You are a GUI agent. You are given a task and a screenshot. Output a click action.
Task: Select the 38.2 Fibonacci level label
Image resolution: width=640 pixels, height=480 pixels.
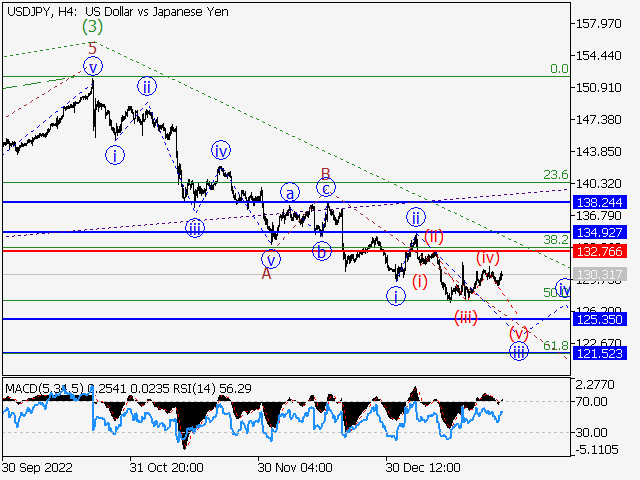[x=556, y=239]
